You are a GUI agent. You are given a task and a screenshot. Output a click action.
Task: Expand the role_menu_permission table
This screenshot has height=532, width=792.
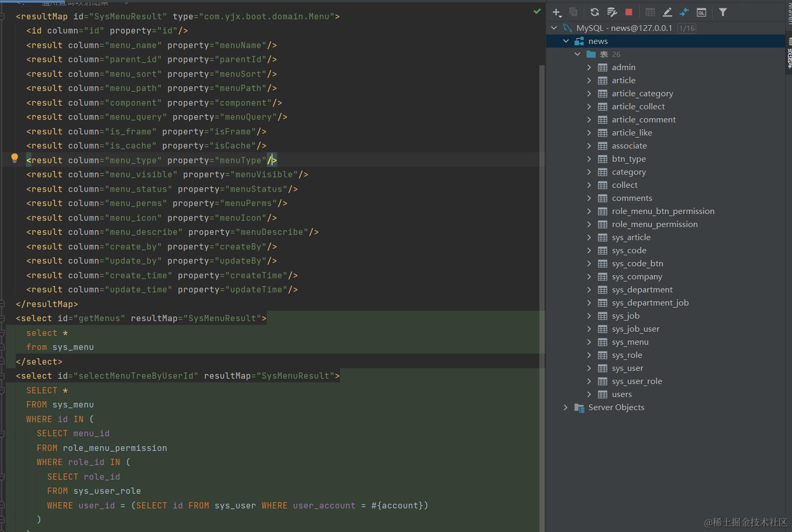(589, 224)
